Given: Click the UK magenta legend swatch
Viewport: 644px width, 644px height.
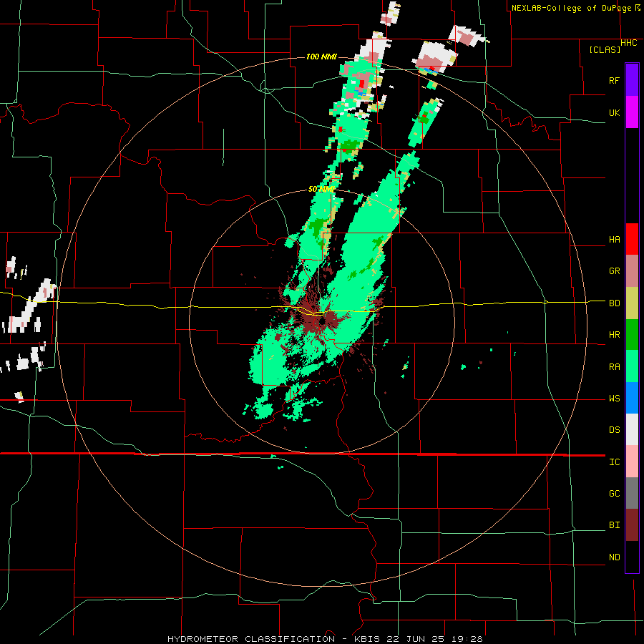Looking at the screenshot, I should point(632,112).
